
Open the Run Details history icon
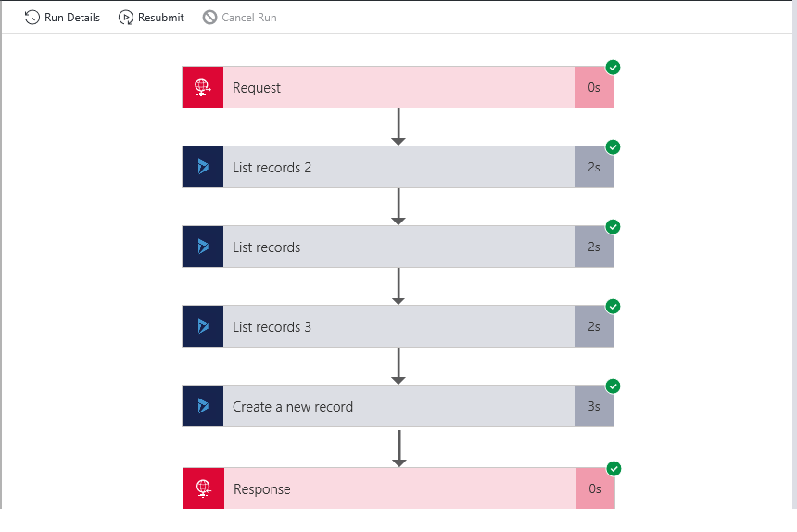click(32, 18)
